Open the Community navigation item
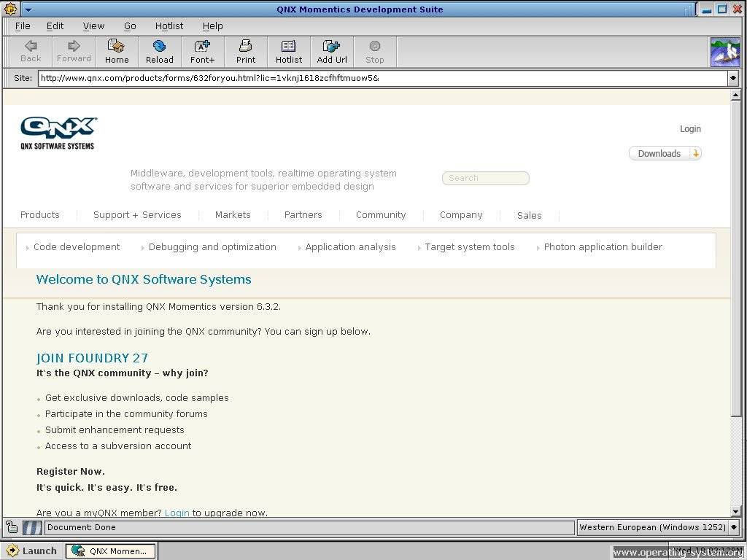This screenshot has height=560, width=747. coord(381,215)
